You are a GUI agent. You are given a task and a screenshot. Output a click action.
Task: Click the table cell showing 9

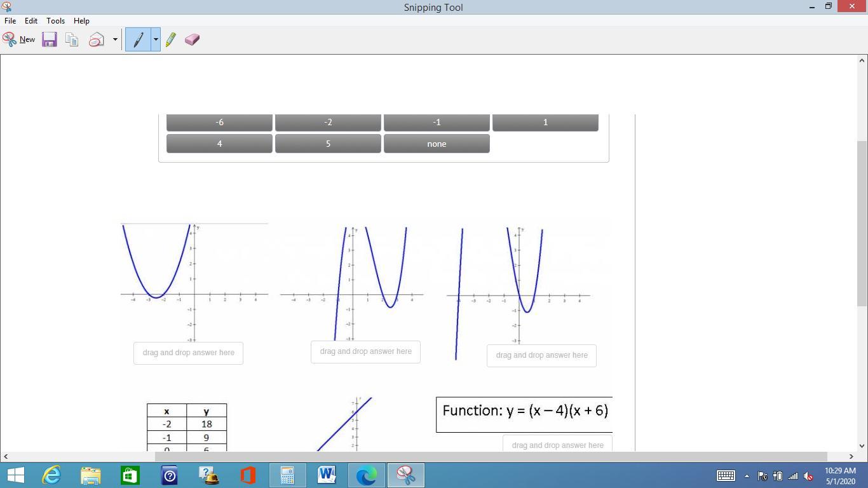207,438
